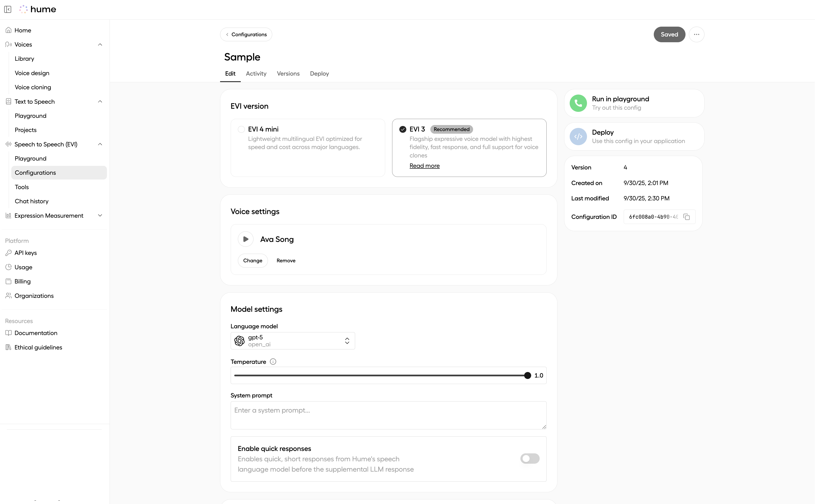Click the system prompt input field
This screenshot has width=815, height=504.
(x=388, y=415)
